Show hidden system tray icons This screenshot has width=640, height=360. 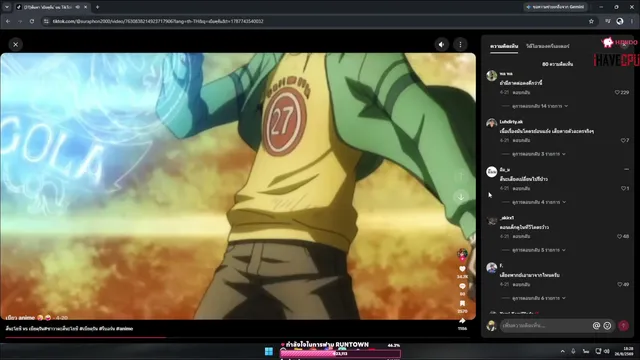point(562,351)
